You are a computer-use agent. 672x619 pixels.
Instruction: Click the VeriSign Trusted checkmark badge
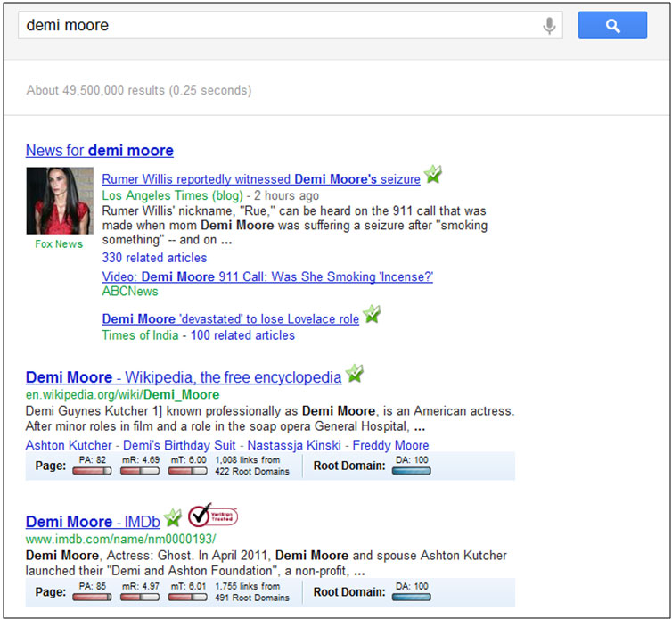213,516
